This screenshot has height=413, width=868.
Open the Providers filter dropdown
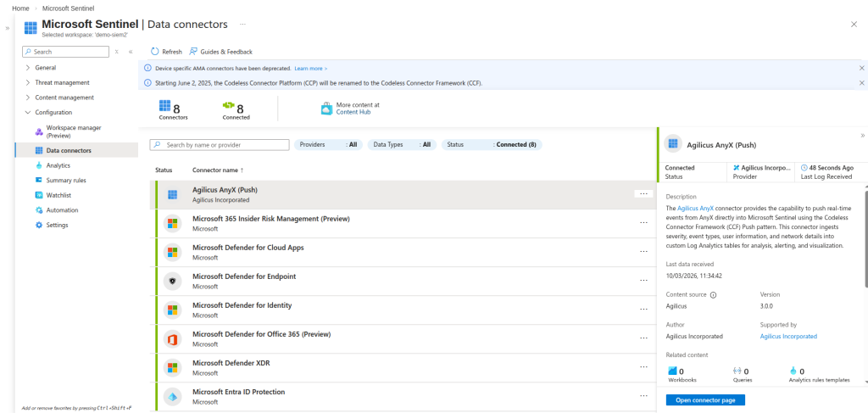[x=328, y=144]
